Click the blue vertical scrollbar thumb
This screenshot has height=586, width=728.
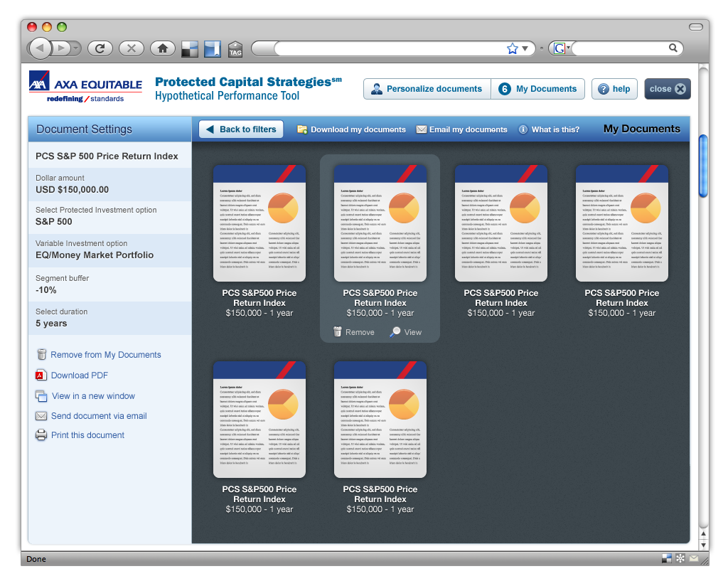703,166
